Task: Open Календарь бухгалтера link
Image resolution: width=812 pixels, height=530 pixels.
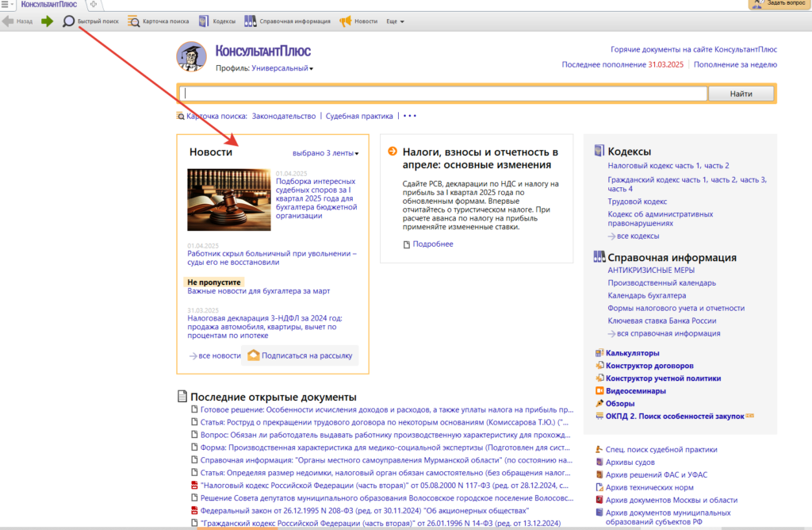Action: (647, 295)
